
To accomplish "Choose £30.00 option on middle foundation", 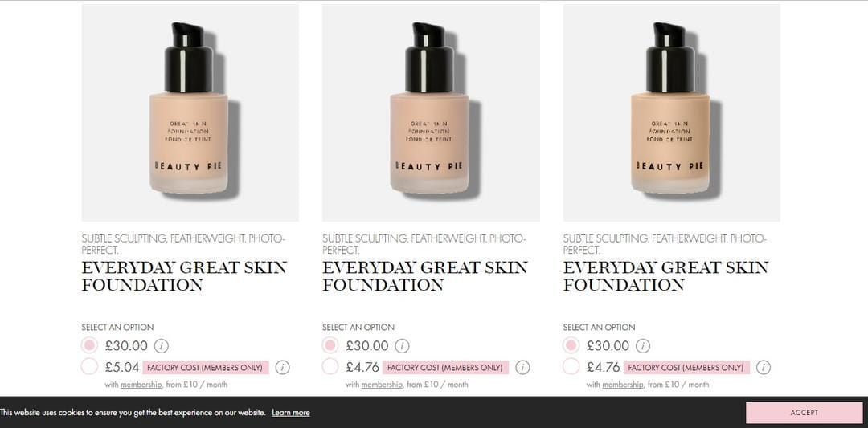I will coord(330,345).
